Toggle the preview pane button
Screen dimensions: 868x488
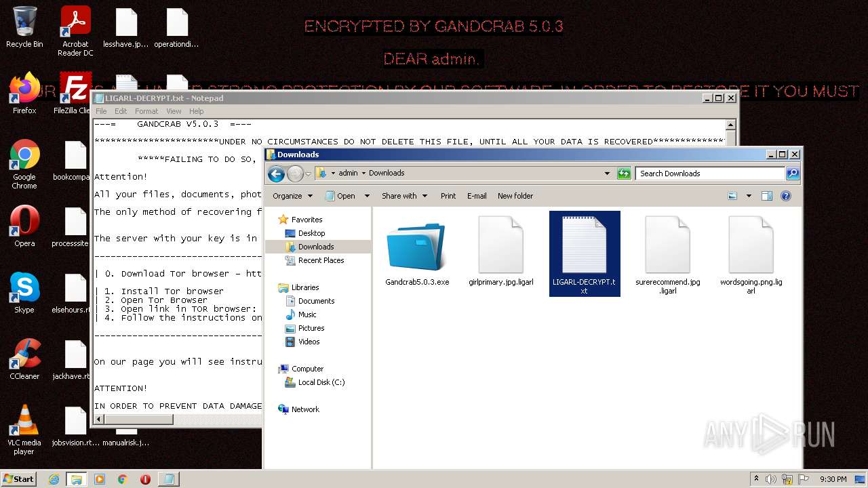pos(767,196)
